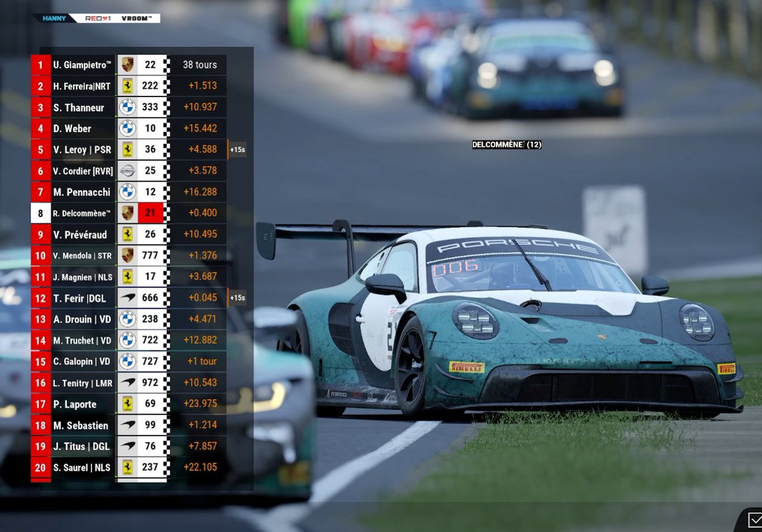Click the V. Leroy | PSR driver name
Viewport: 762px width, 532px height.
coord(83,149)
